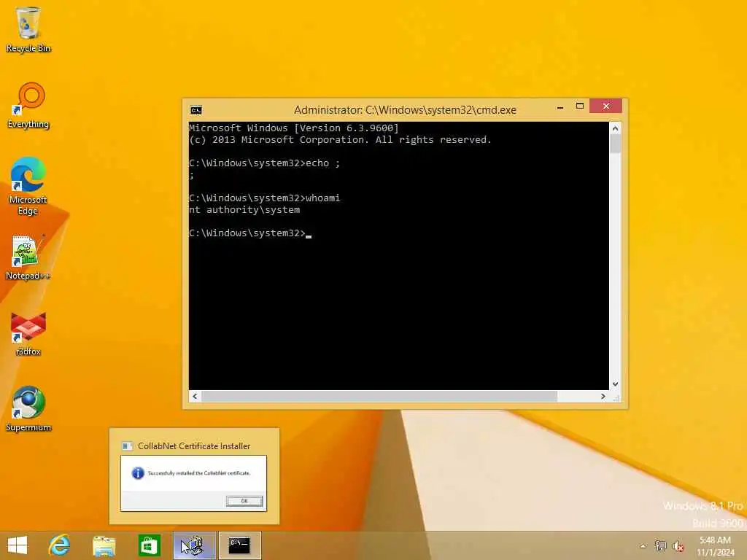Click the 'nt authority\system' output line

[244, 210]
